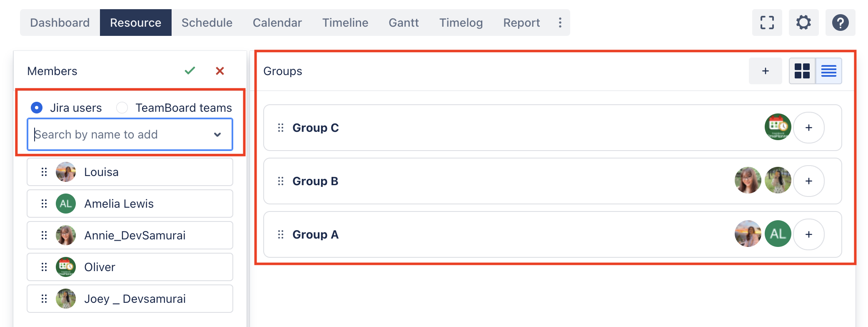The image size is (868, 327).
Task: Click the fullscreen expand icon
Action: tap(767, 23)
